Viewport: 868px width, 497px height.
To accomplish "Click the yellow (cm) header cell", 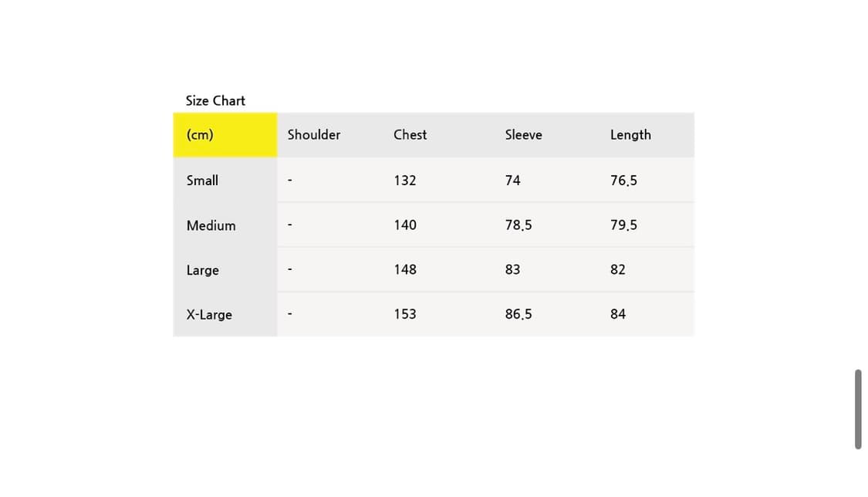I will point(225,135).
